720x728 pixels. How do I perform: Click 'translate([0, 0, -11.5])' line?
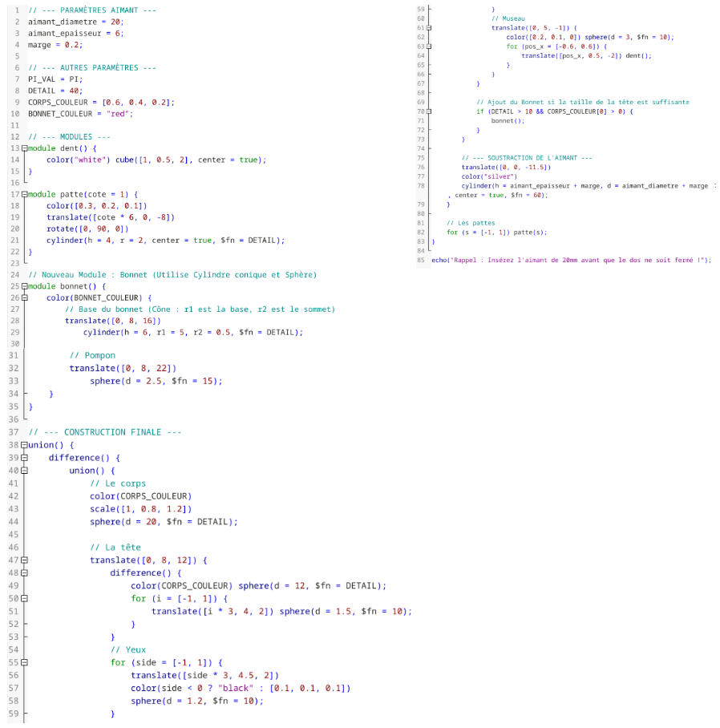507,167
